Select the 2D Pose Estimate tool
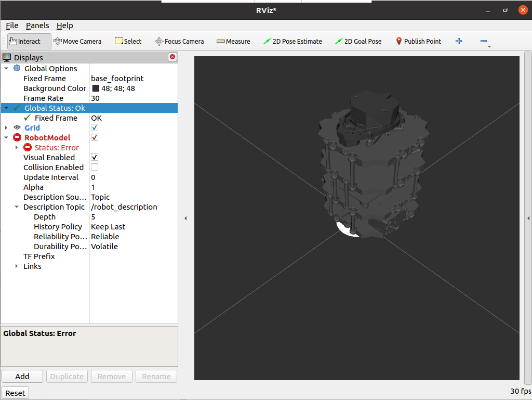This screenshot has width=532, height=400. point(292,41)
